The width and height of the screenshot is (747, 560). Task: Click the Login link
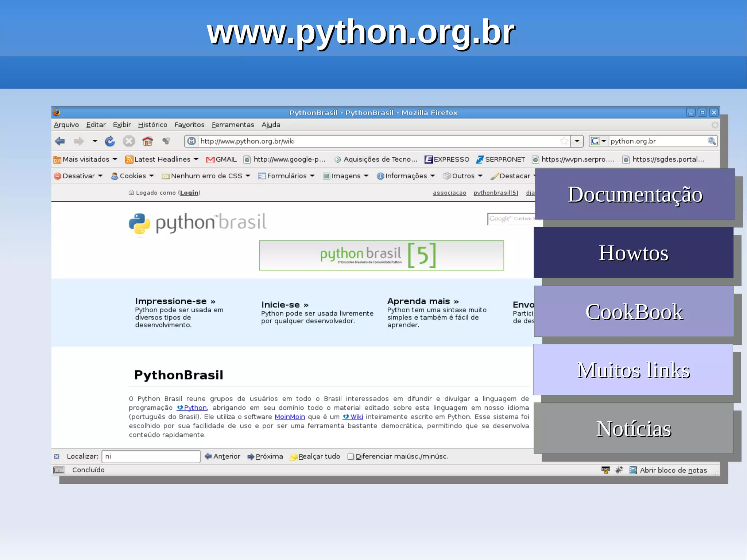(x=189, y=193)
